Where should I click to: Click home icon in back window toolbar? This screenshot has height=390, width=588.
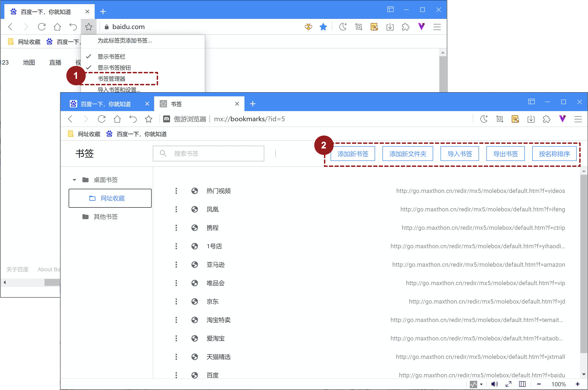click(57, 27)
